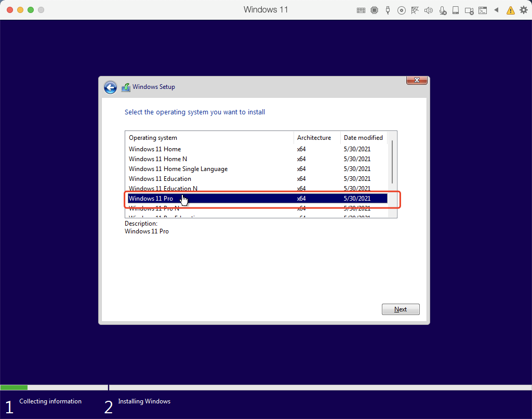The height and width of the screenshot is (419, 532).
Task: Click the installation progress bar
Action: pyautogui.click(x=266, y=387)
